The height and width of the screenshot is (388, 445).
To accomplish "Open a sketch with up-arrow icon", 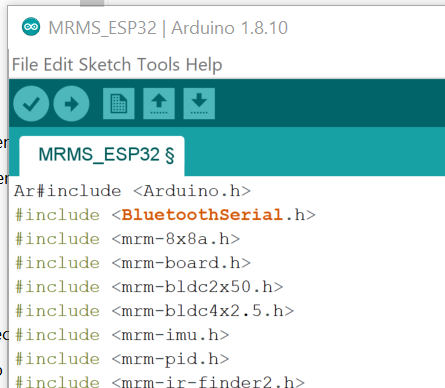I will pos(159,104).
